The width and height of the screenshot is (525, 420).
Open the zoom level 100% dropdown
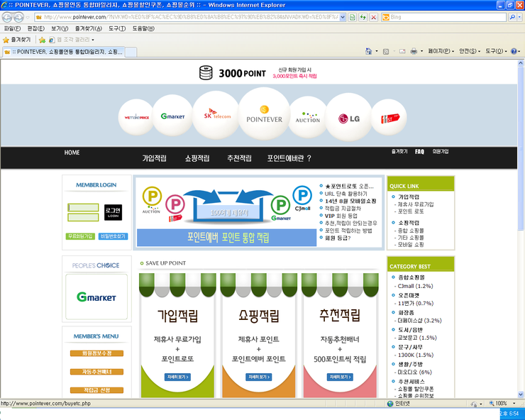514,403
